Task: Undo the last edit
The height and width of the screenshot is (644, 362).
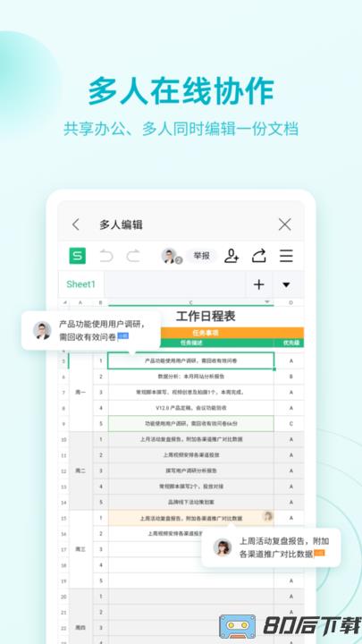Action: coord(106,256)
